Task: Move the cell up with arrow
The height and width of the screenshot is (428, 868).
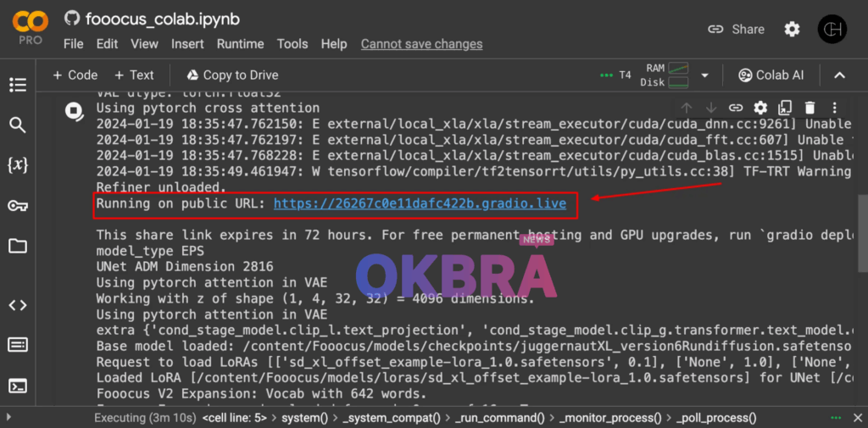Action: point(687,108)
